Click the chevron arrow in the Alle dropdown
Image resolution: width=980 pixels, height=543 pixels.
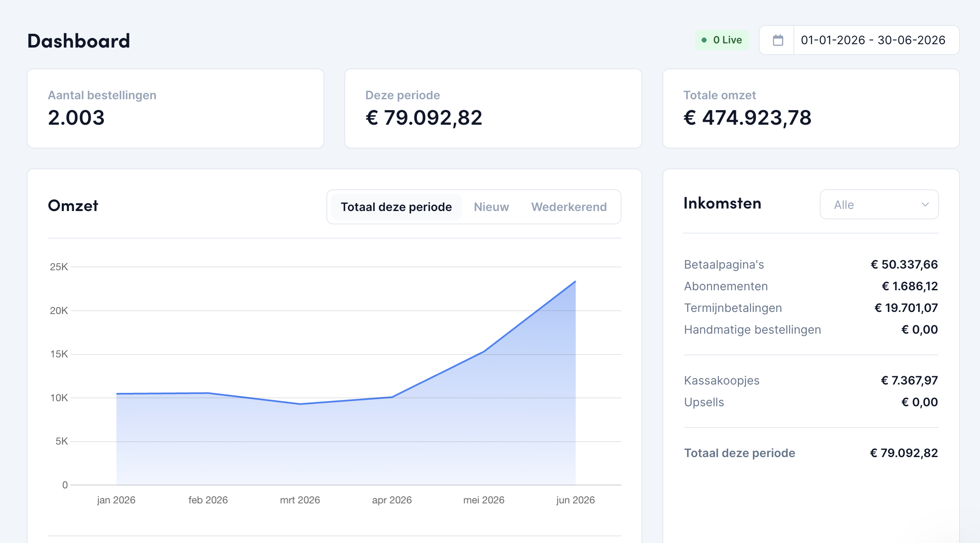tap(925, 205)
